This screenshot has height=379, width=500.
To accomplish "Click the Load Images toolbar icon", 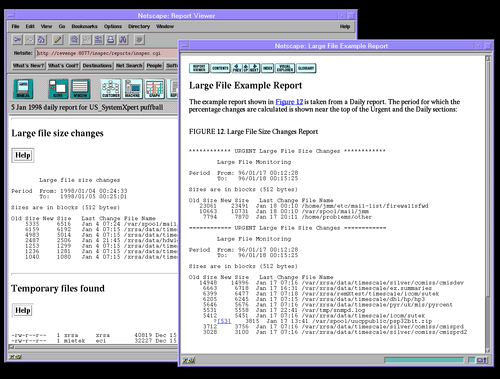I will click(x=86, y=40).
